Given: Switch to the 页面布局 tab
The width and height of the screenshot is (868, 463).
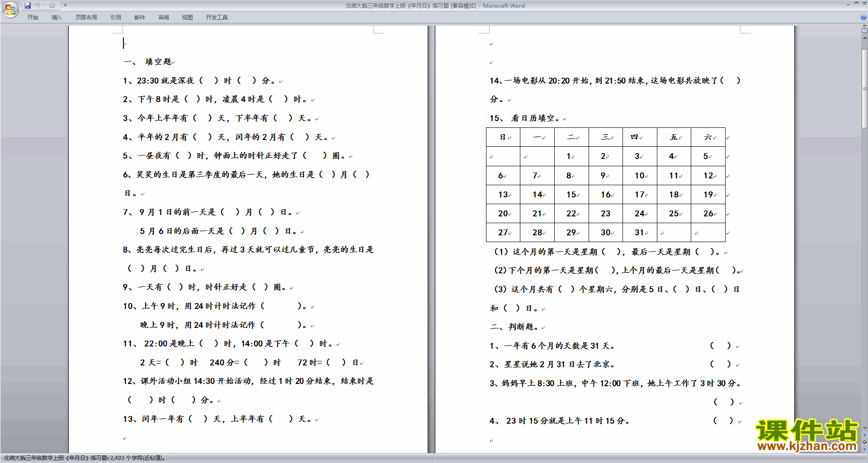Looking at the screenshot, I should [x=86, y=18].
